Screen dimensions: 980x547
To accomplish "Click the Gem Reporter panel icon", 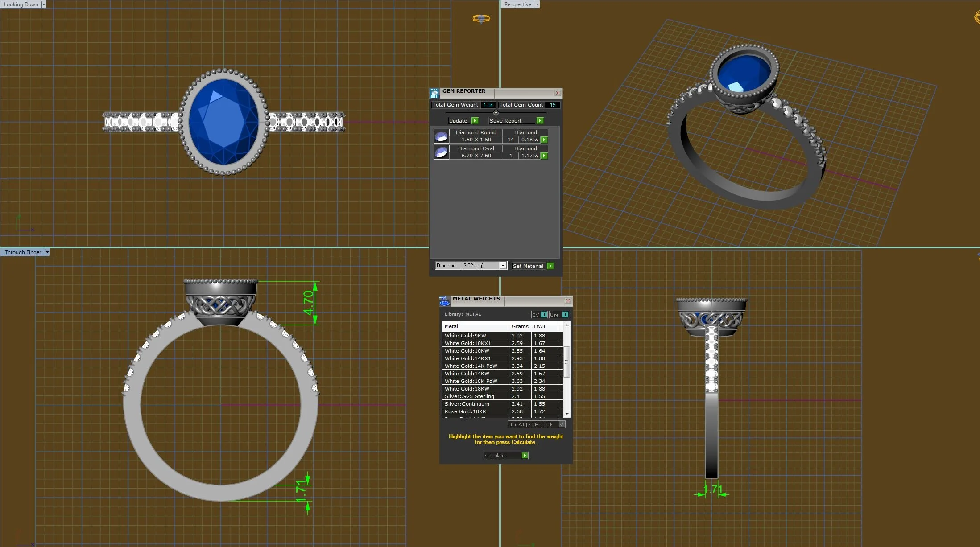I will pyautogui.click(x=434, y=93).
